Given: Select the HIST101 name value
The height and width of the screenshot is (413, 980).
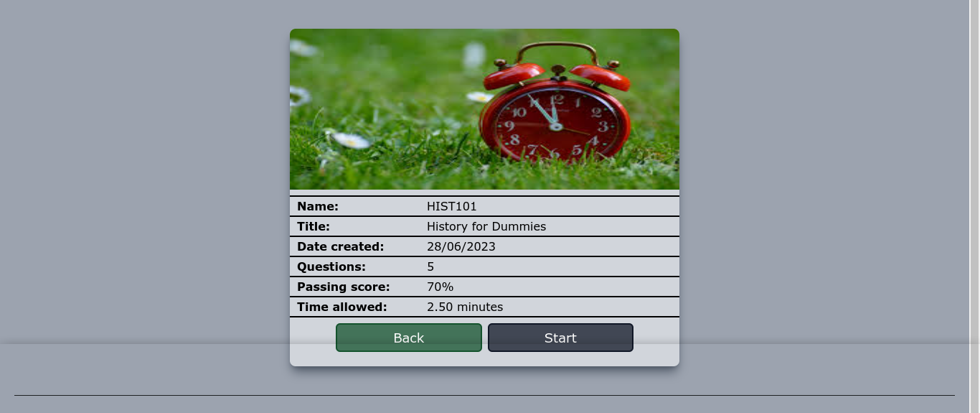Looking at the screenshot, I should [451, 207].
